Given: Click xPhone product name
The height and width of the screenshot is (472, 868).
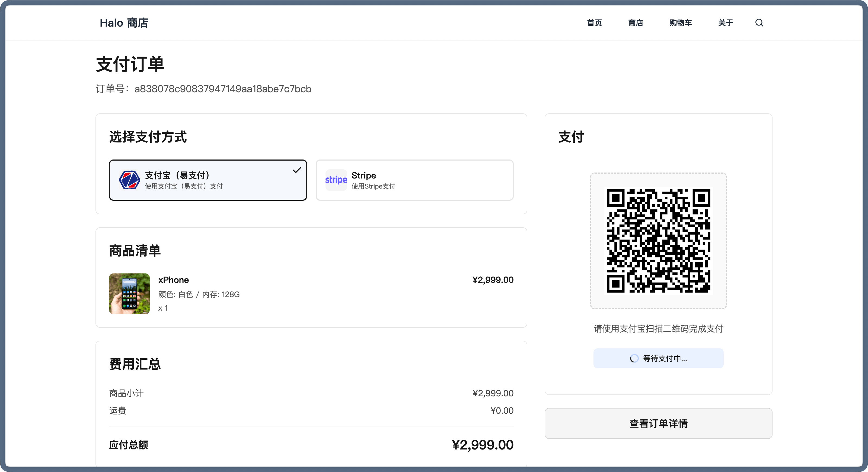Looking at the screenshot, I should click(174, 280).
